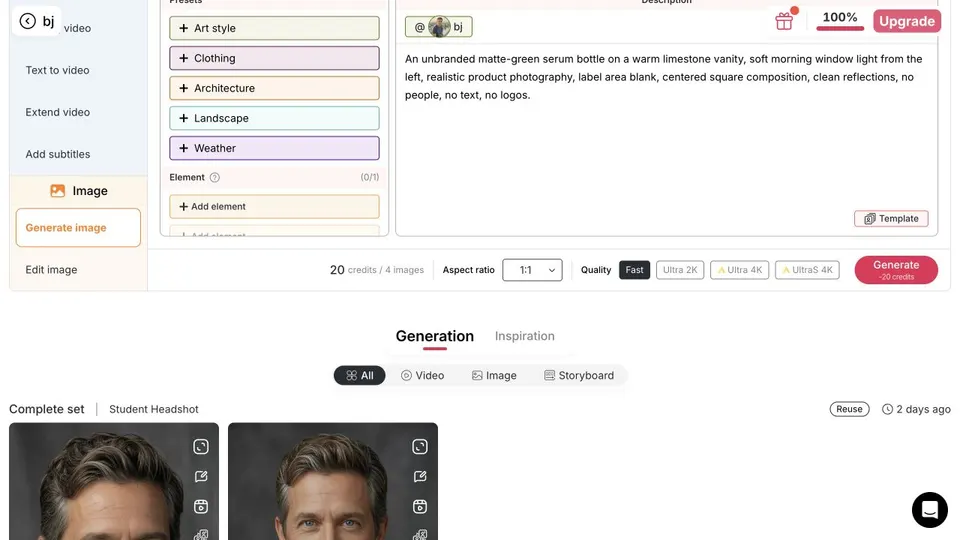Click the Reuse button for Student Headshot
Screen dimensions: 960x540
tap(849, 409)
